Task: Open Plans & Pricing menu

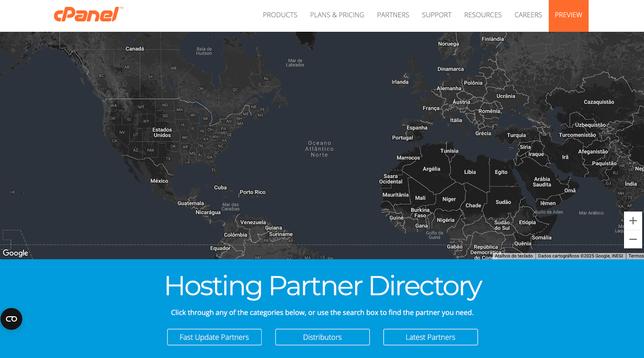Action: [337, 15]
